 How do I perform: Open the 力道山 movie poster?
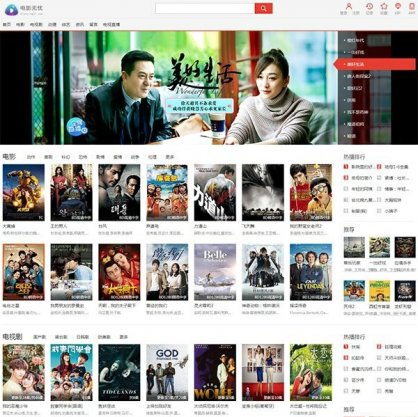(x=215, y=192)
